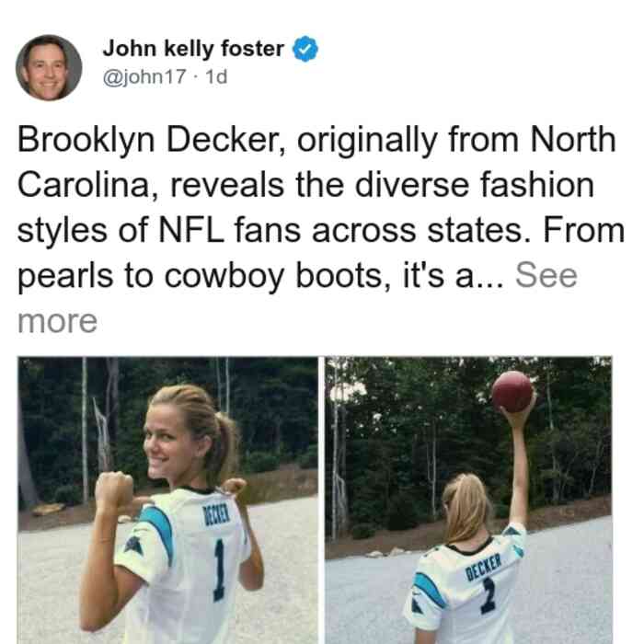Viewport: 644px width, 644px height.
Task: Open the John kelly foster display name
Action: click(193, 49)
